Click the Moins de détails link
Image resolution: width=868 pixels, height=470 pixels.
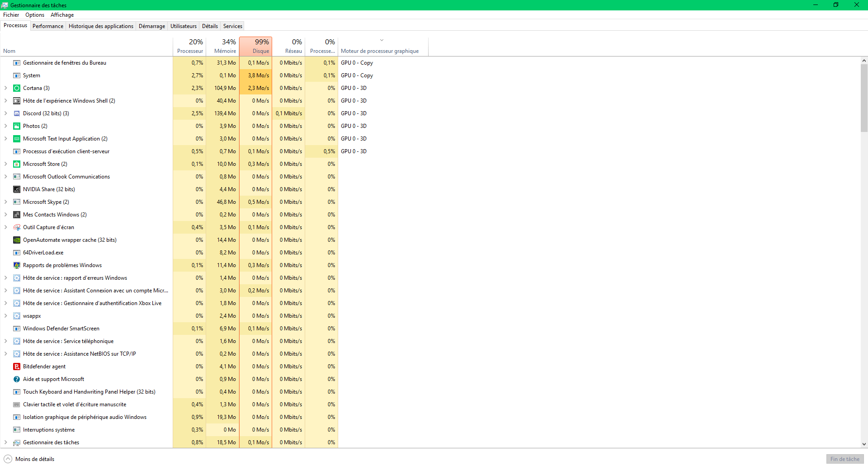(x=35, y=459)
